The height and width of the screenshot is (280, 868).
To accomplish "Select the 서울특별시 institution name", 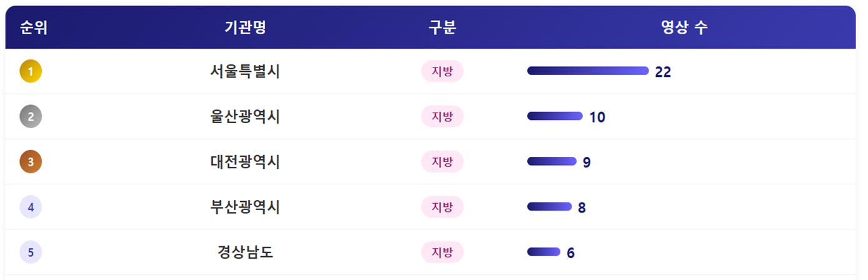I will click(x=245, y=72).
